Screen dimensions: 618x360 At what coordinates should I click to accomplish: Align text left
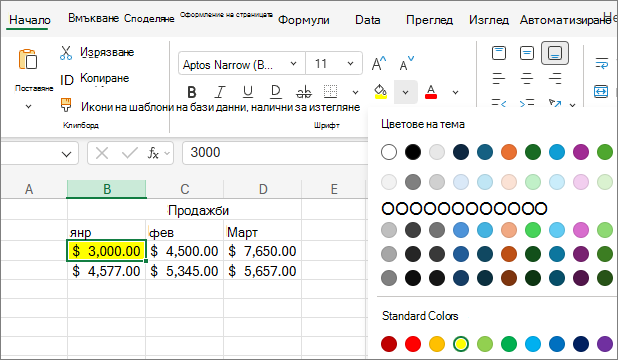(x=499, y=78)
